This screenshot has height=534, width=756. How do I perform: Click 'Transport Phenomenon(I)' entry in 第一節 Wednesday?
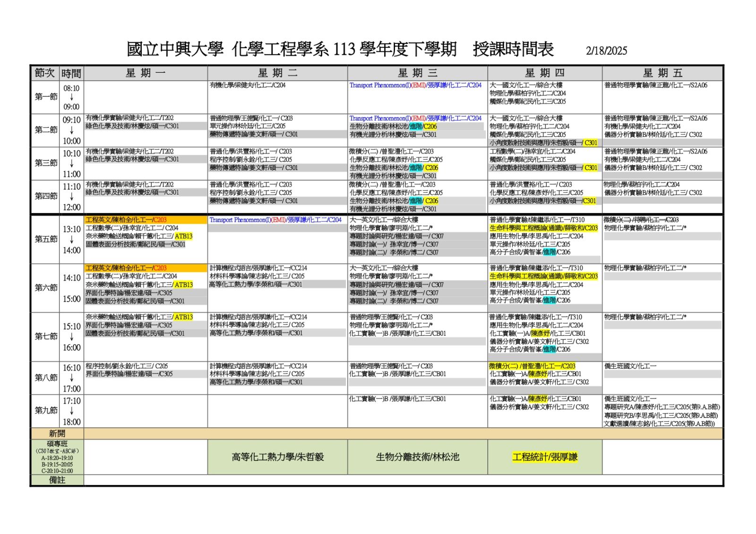415,85
